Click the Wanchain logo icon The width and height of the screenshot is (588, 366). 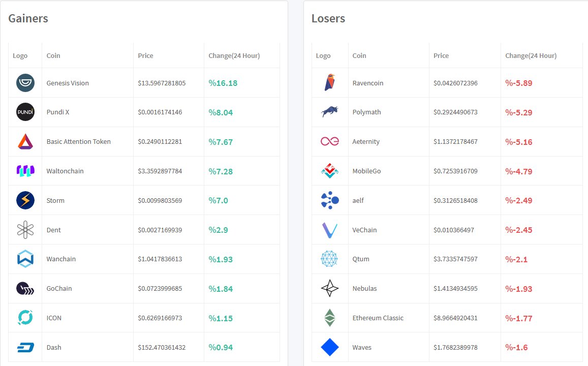(x=25, y=259)
